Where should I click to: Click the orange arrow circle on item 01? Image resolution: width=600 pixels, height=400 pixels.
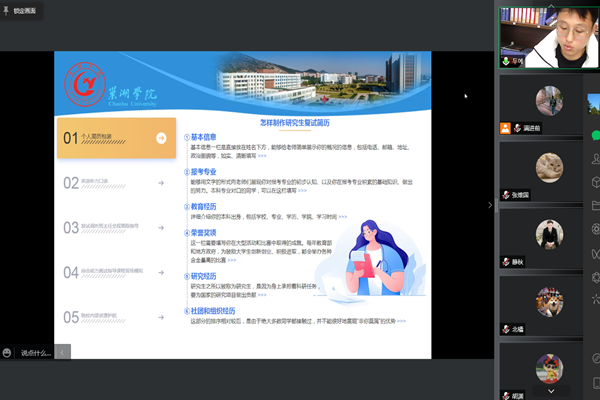click(161, 139)
